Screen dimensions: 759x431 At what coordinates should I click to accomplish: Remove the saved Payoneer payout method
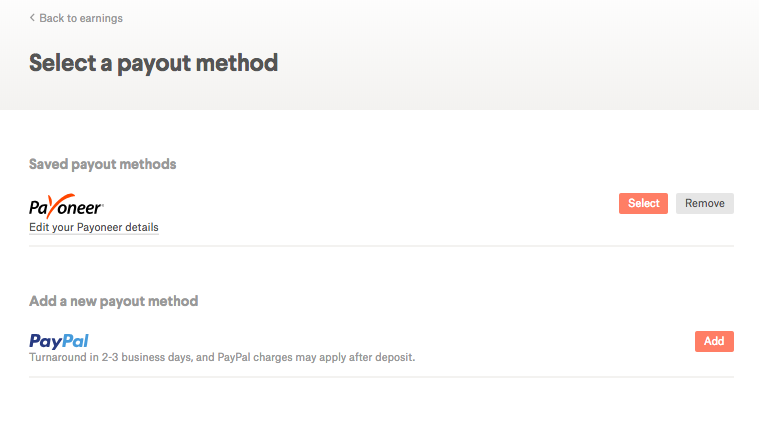(x=704, y=203)
